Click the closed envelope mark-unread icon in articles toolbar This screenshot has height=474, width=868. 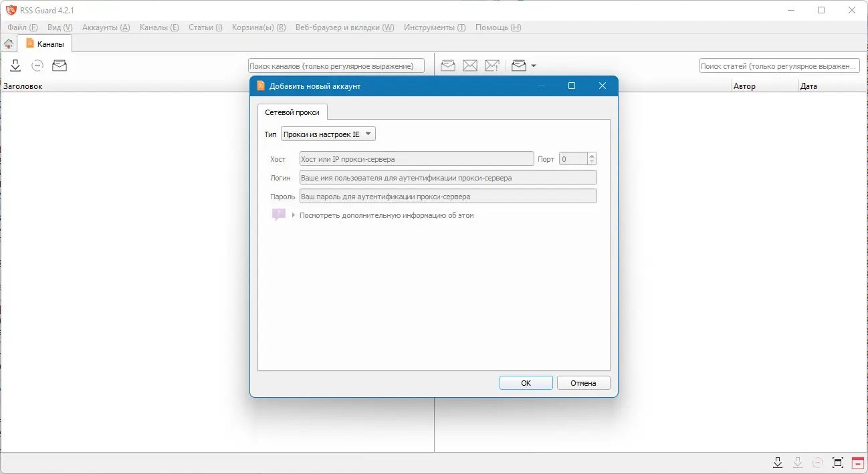pyautogui.click(x=470, y=66)
